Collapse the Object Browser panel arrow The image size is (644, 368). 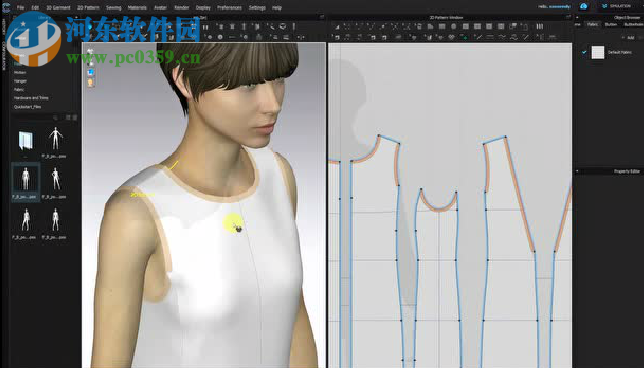(577, 18)
